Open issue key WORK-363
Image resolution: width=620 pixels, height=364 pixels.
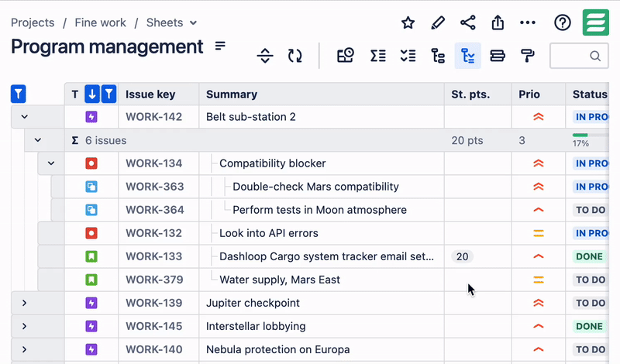(x=154, y=187)
